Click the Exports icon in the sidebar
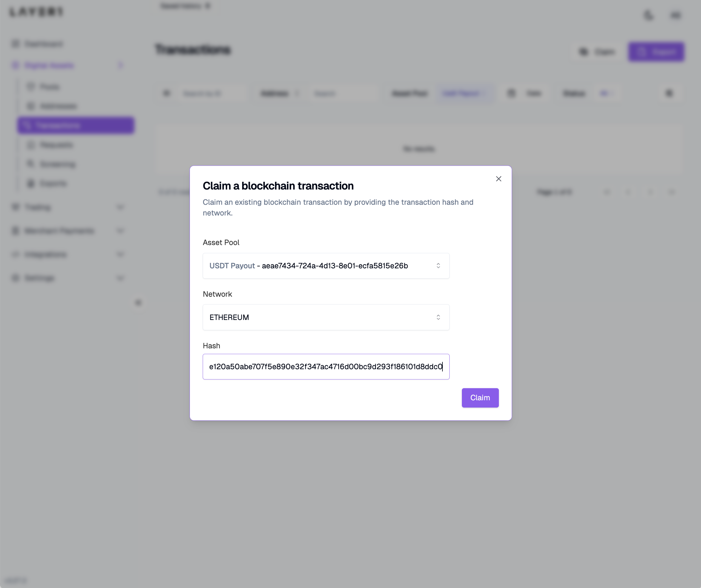This screenshot has width=701, height=588. (x=31, y=183)
